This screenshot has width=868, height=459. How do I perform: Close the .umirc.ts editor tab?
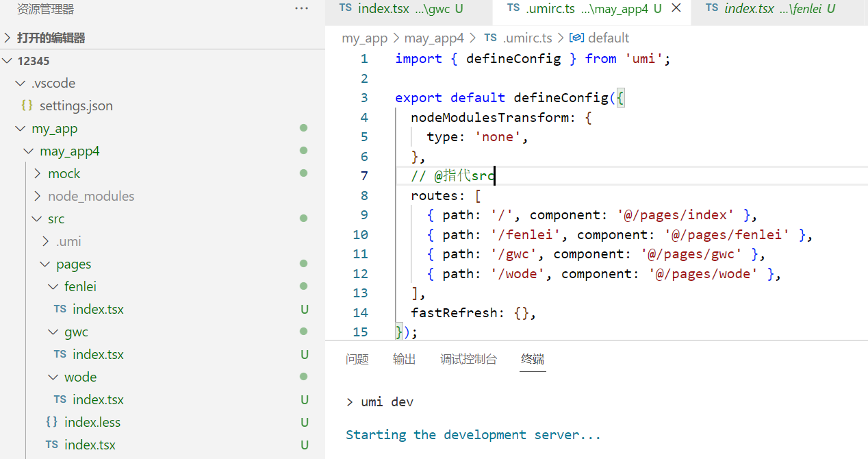676,8
